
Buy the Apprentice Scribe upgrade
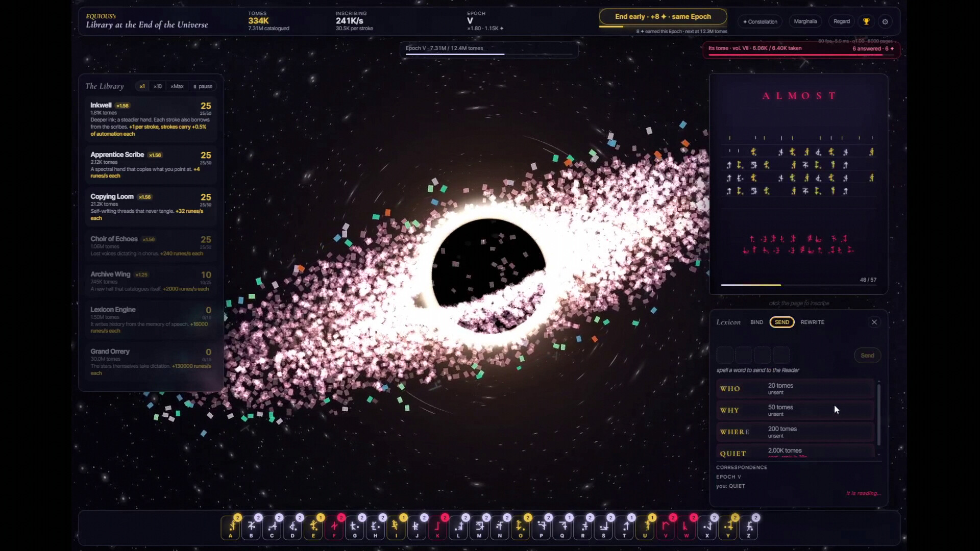tap(151, 165)
